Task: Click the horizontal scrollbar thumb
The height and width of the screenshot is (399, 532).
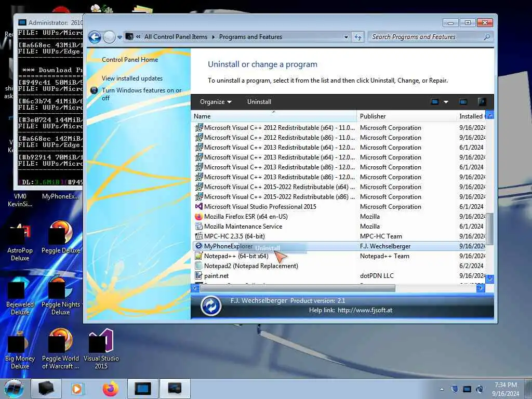Action: pos(298,288)
